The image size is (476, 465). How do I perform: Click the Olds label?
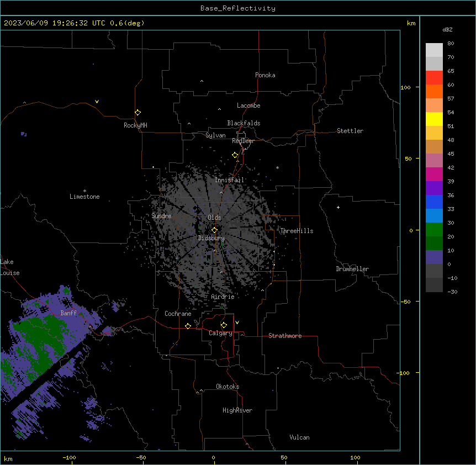point(214,218)
